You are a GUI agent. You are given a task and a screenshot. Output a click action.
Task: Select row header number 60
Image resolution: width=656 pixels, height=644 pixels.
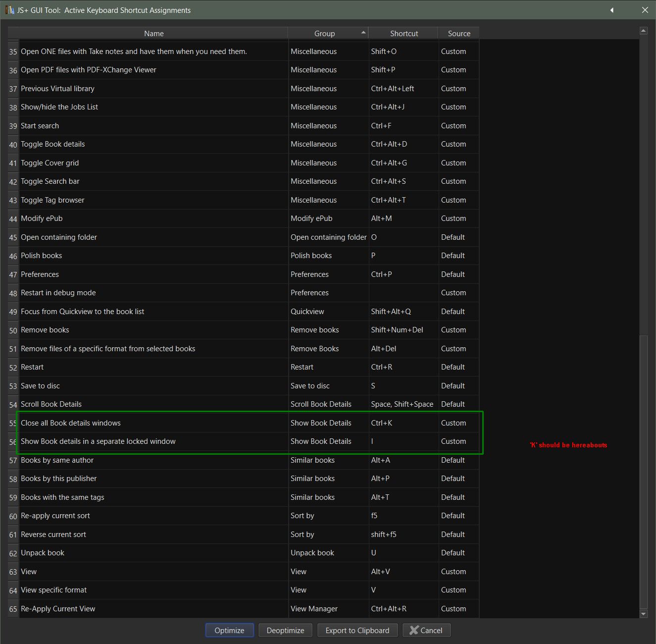[x=13, y=516]
